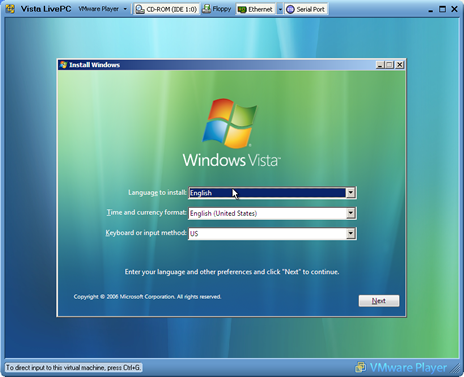Screen dimensions: 464x377
Task: Toggle the Floppy device button
Action: 217,9
